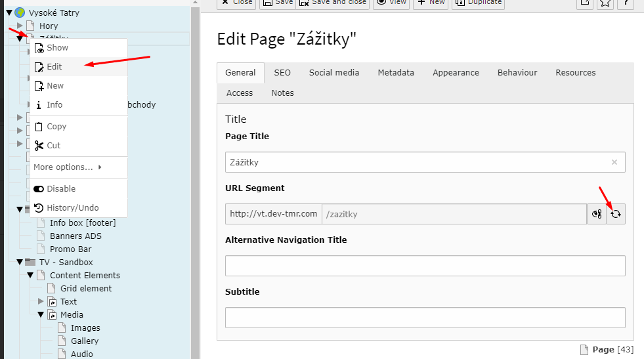Viewport: 644px width, 359px height.
Task: Click the Alternative Navigation Title field
Action: (425, 266)
